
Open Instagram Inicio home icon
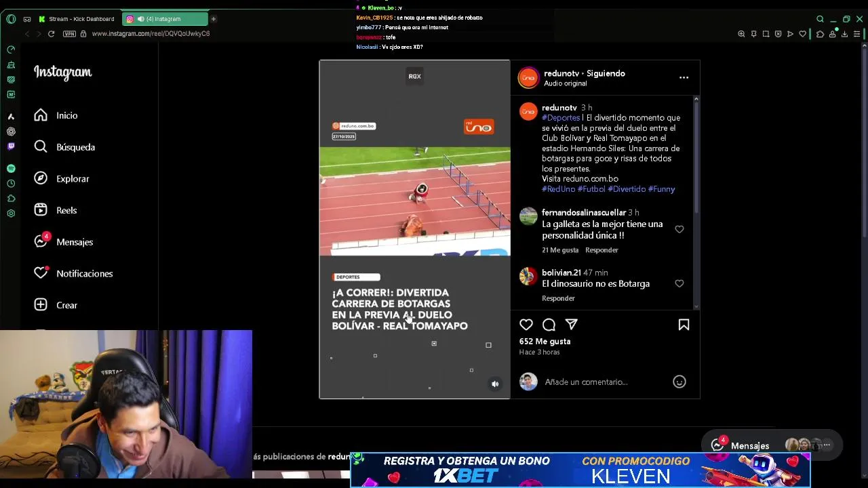(41, 115)
